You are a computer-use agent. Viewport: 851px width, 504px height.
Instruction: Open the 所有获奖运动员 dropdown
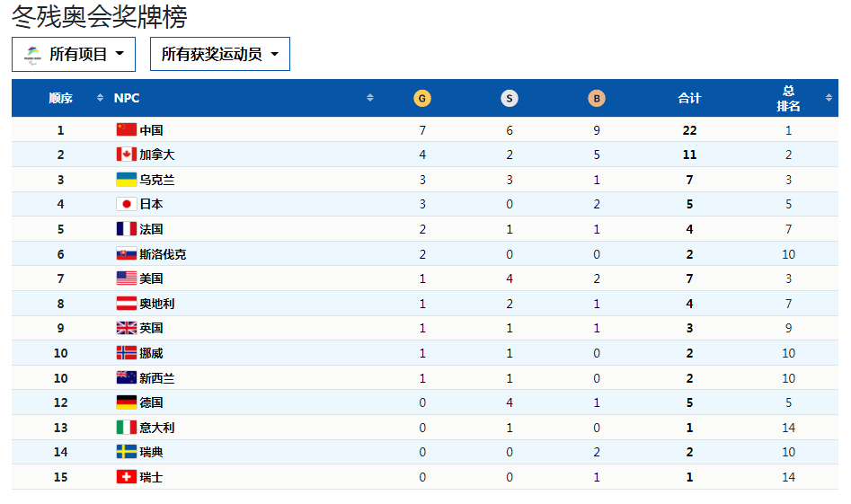click(219, 55)
